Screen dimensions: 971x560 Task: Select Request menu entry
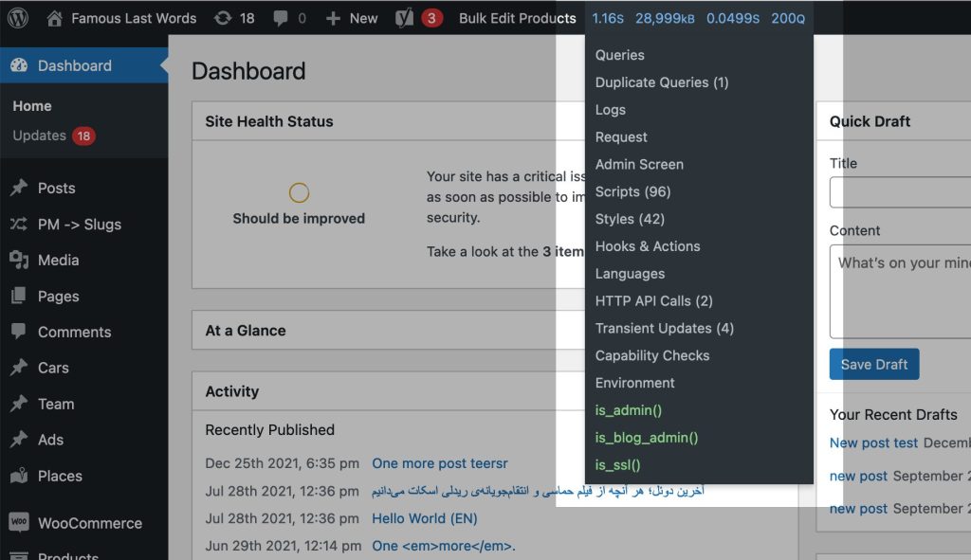tap(621, 136)
